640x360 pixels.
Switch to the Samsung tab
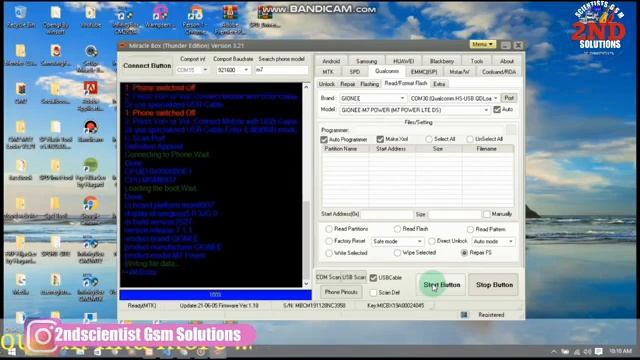(367, 61)
